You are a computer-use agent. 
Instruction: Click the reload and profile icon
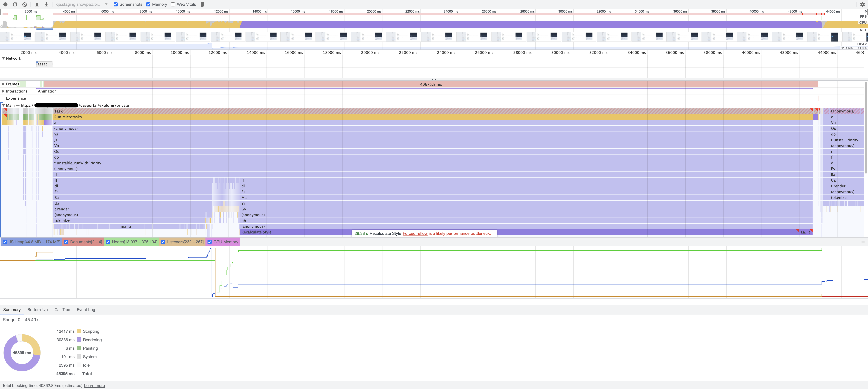pos(15,4)
